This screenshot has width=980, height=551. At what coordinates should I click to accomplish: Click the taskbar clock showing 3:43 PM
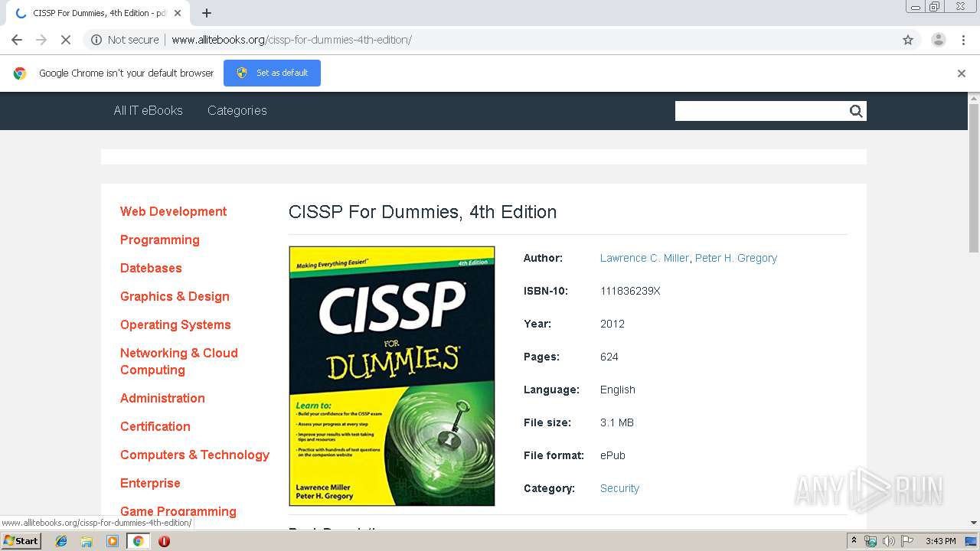point(940,541)
